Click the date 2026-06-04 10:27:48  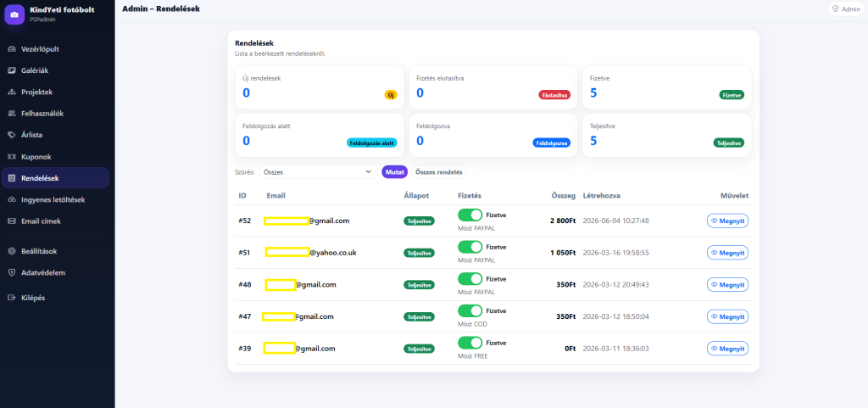615,221
